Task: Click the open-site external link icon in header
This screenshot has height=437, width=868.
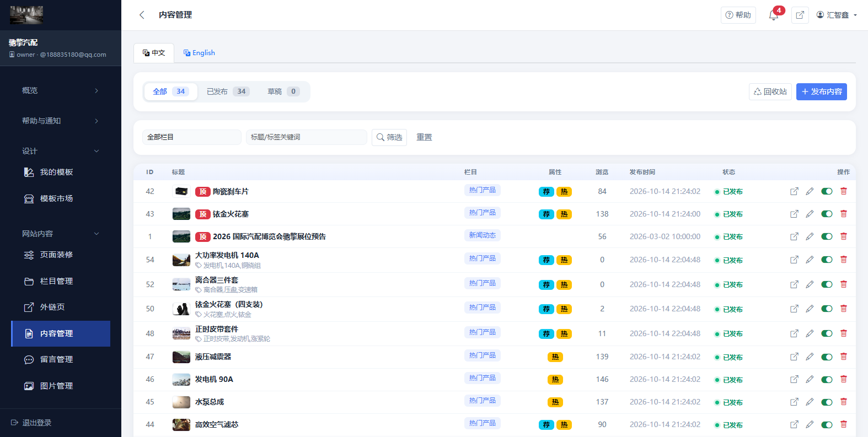Action: (800, 15)
